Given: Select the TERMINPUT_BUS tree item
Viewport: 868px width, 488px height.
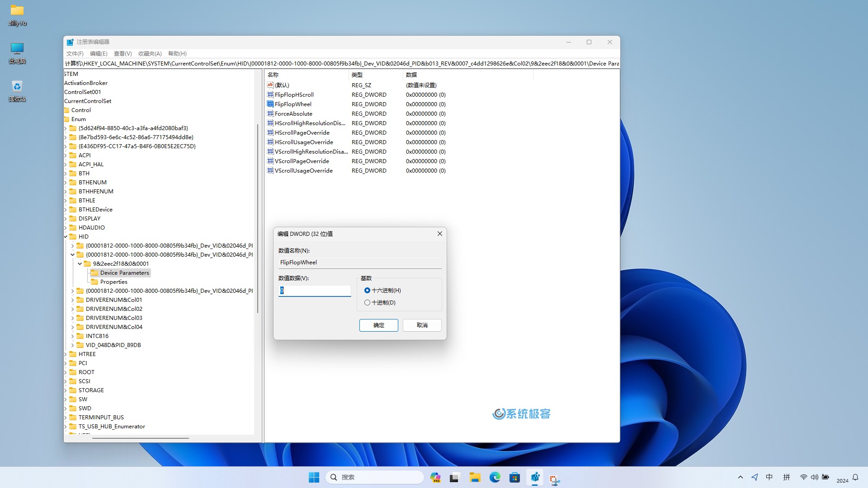Looking at the screenshot, I should click(101, 418).
